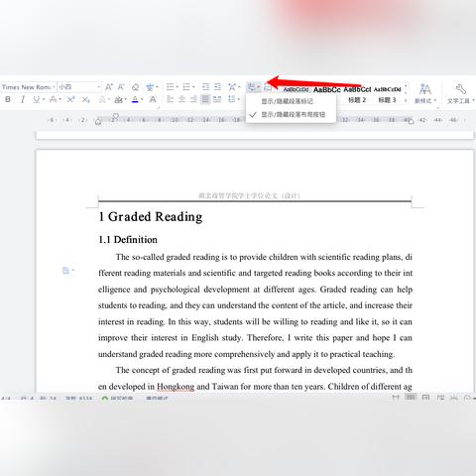
Task: Toggle bold formatting
Action: pos(8,99)
